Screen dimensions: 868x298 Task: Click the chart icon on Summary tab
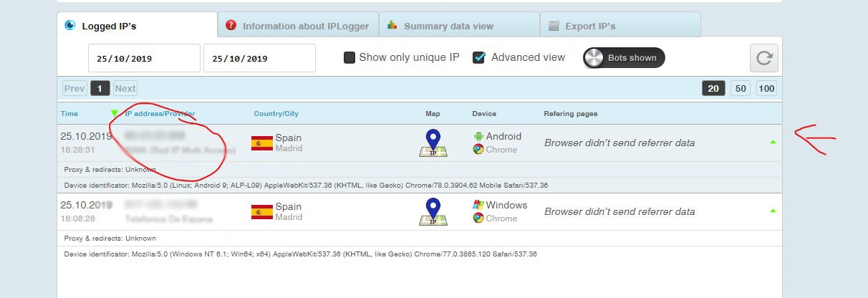[392, 25]
